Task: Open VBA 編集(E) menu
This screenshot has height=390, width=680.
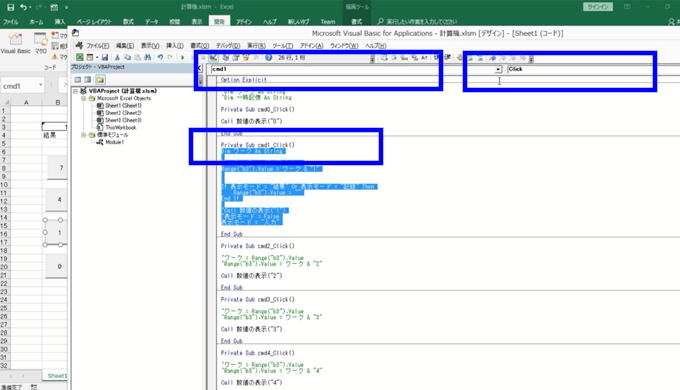Action: pyautogui.click(x=125, y=46)
